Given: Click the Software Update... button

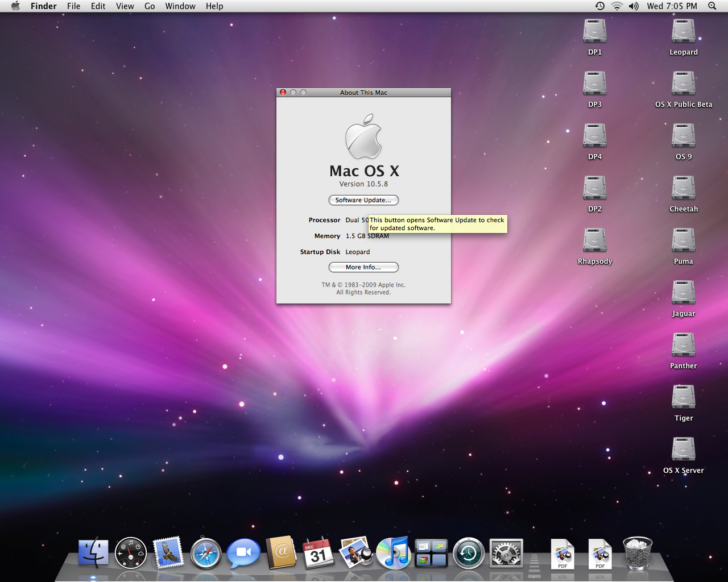Looking at the screenshot, I should click(x=363, y=200).
